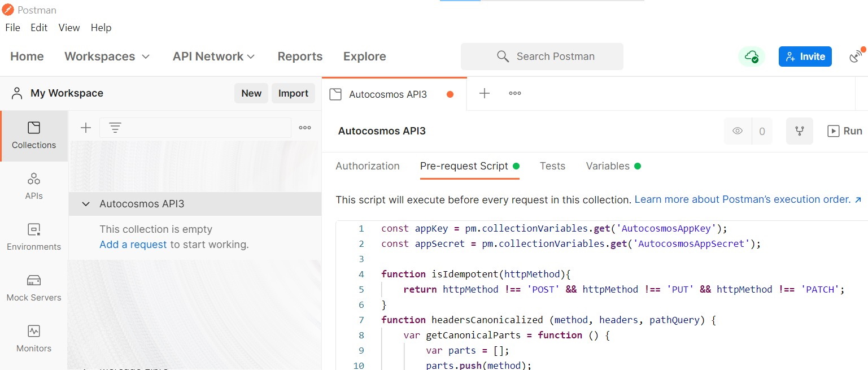Screen dimensions: 868x370
Task: Open Learn more about Postman's execution order link
Action: tap(748, 199)
